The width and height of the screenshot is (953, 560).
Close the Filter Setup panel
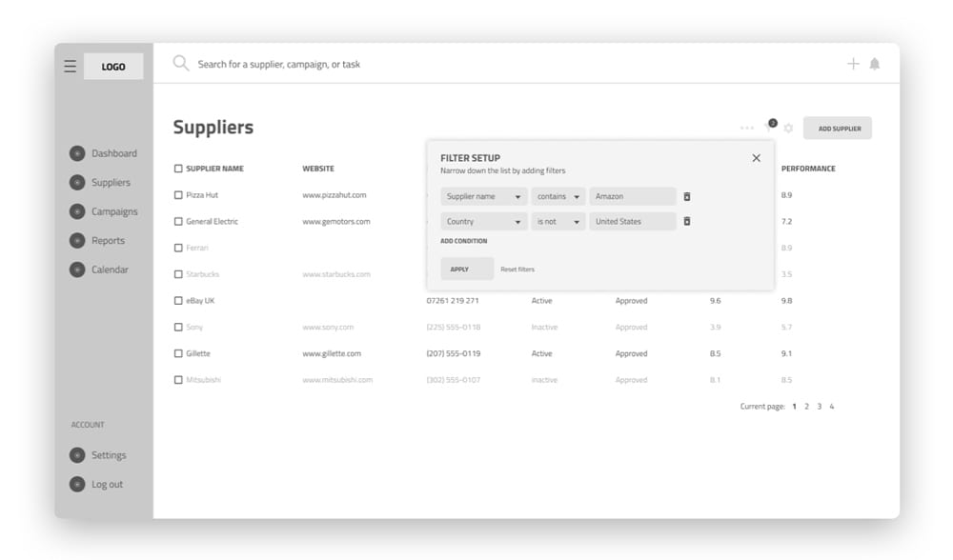tap(756, 158)
